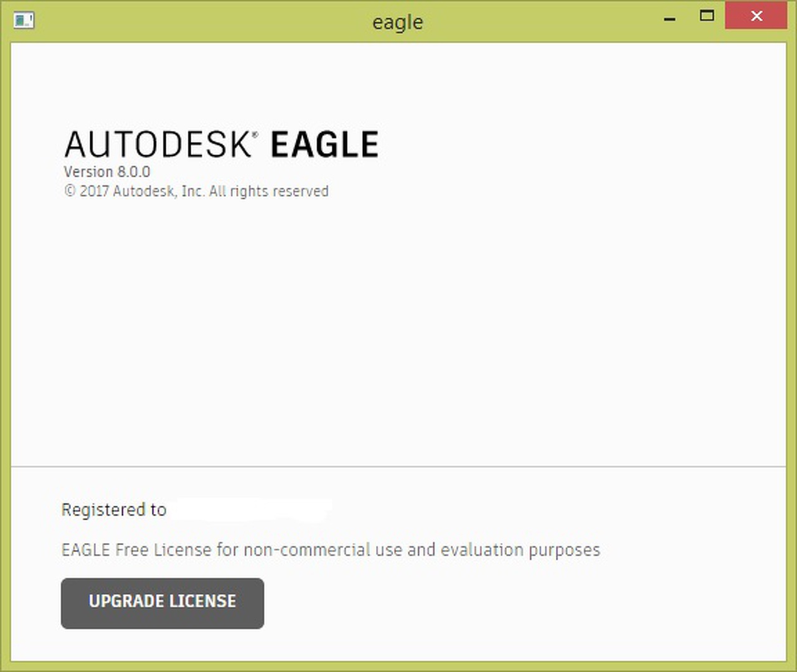Click the Upgrade License button

point(163,603)
